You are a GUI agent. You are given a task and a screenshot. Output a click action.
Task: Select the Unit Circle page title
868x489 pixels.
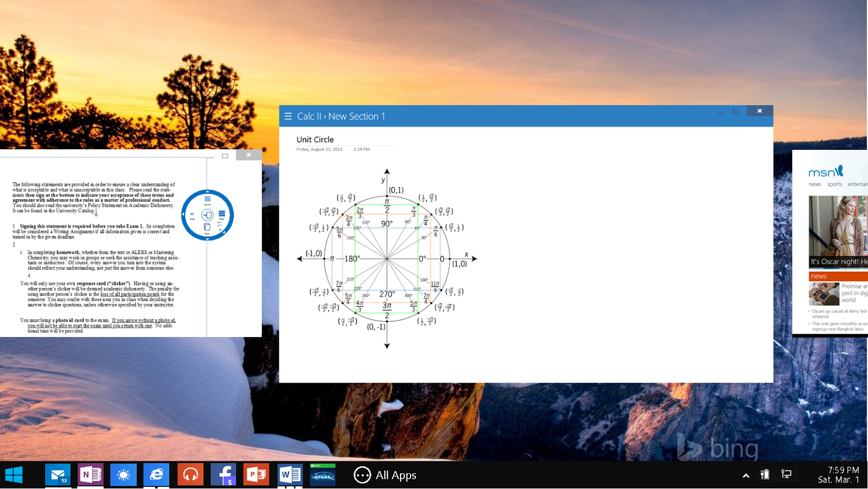(x=315, y=139)
